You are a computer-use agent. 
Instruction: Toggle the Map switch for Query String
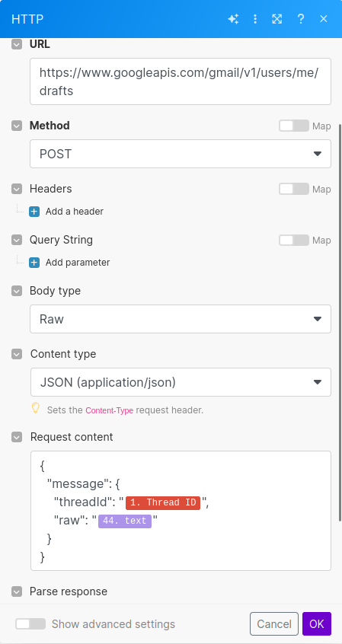(294, 240)
